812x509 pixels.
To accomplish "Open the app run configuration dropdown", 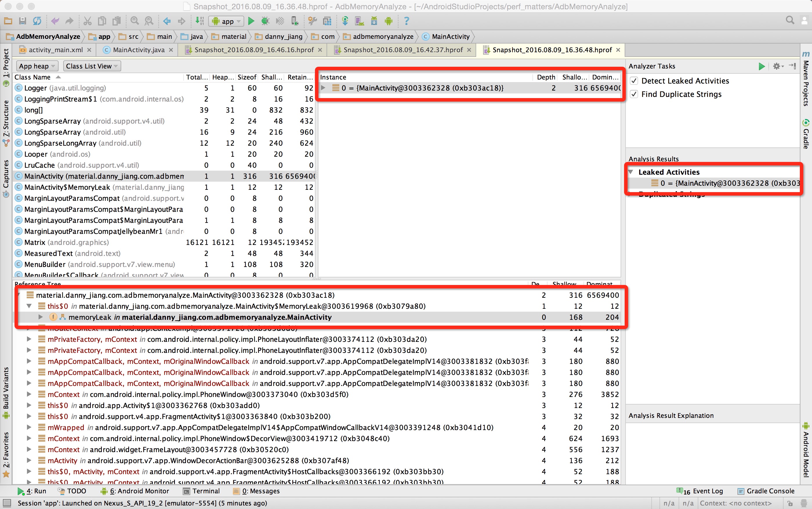I will click(x=227, y=21).
